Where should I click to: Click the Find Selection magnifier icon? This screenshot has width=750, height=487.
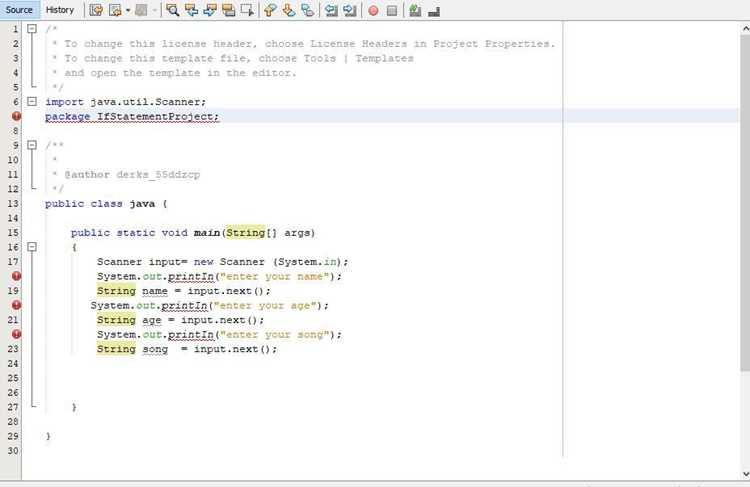tap(172, 11)
